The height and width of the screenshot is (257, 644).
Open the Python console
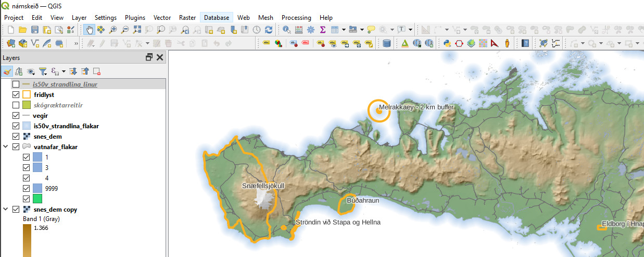[447, 43]
